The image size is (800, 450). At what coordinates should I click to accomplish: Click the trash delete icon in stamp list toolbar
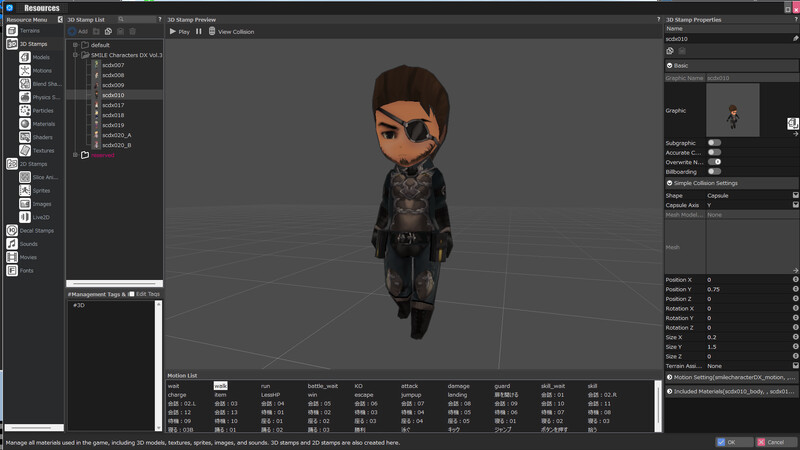click(x=133, y=31)
